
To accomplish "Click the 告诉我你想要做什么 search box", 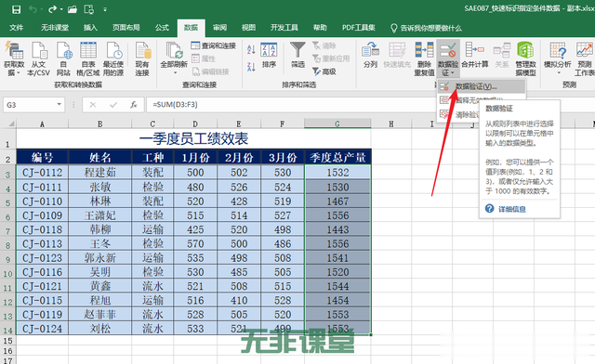I will pos(427,28).
